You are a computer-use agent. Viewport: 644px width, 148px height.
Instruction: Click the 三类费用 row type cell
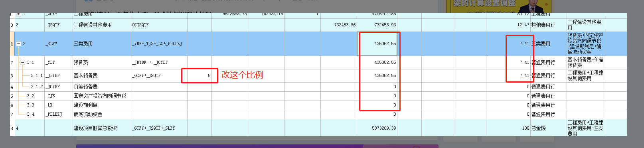click(549, 44)
